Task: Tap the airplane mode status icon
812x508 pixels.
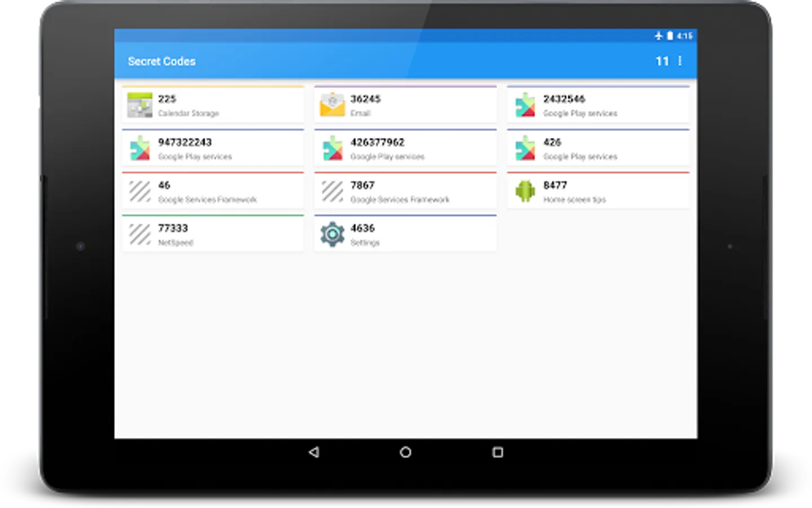Action: tap(658, 36)
